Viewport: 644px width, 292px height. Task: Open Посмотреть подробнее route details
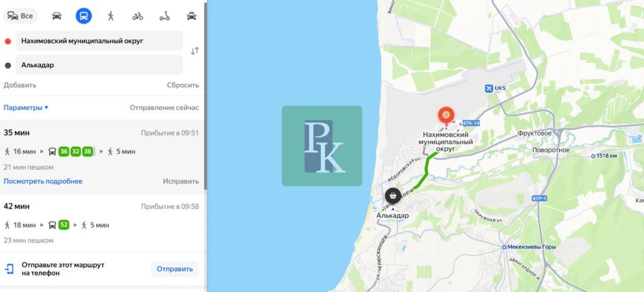43,181
